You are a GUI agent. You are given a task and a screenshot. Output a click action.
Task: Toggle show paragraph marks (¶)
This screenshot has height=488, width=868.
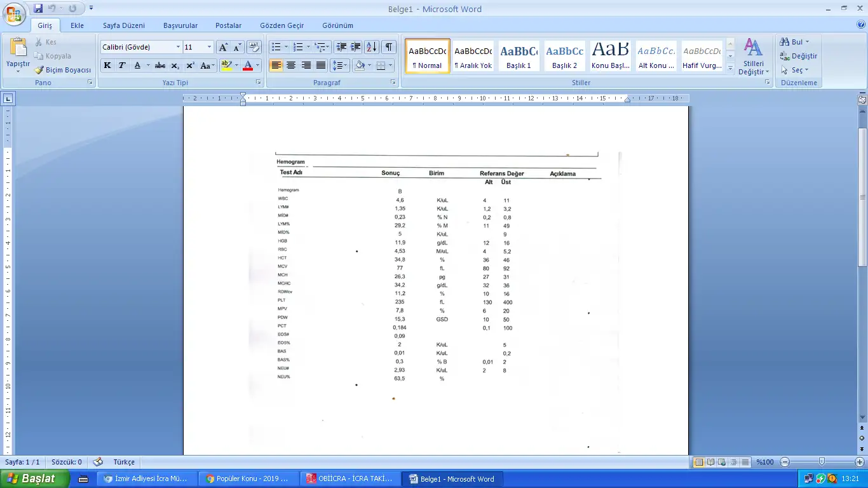pyautogui.click(x=388, y=47)
